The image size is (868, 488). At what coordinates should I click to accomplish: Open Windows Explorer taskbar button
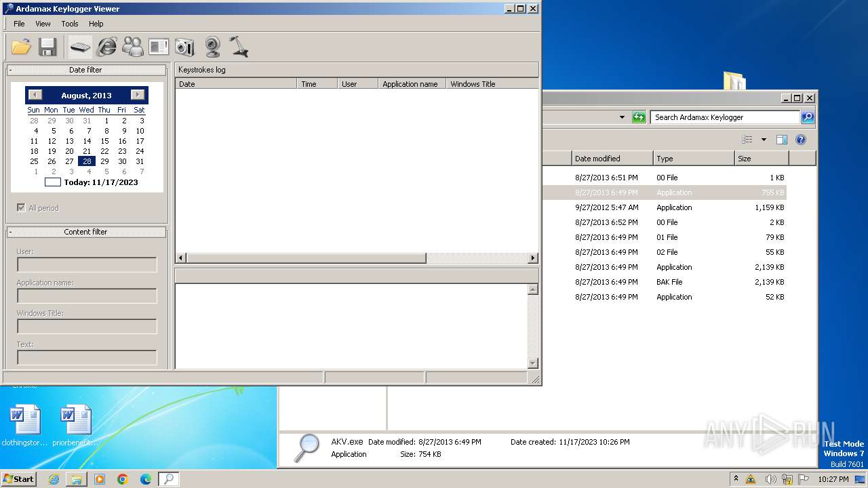77,479
